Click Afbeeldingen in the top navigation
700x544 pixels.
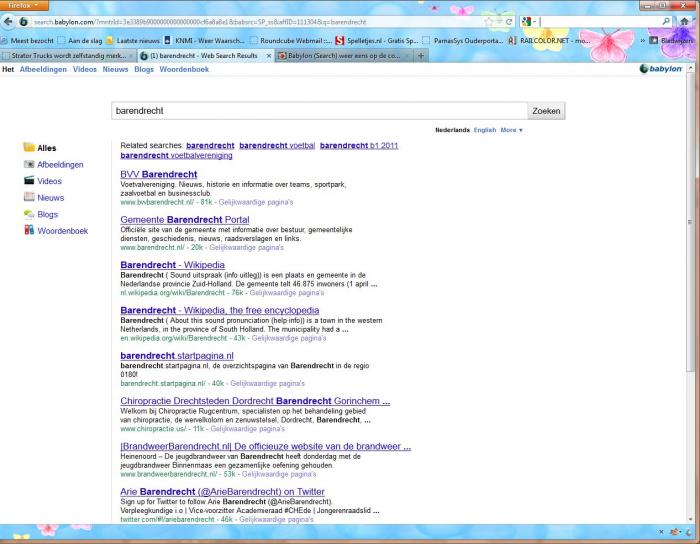tap(43, 69)
